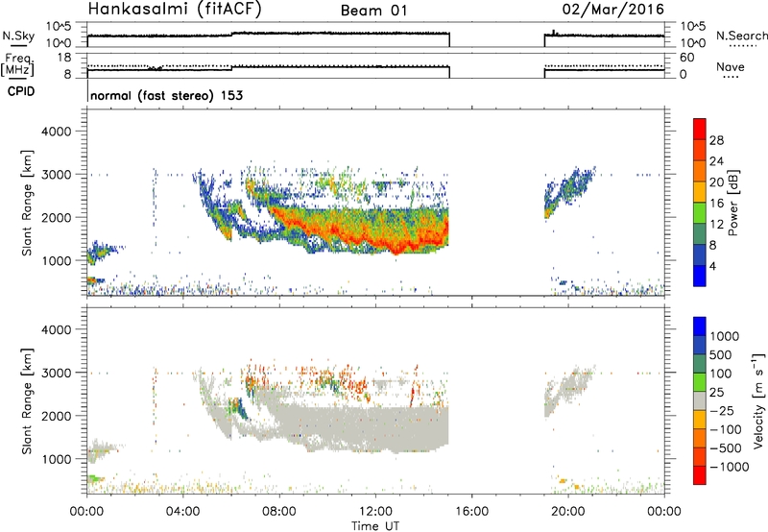Click the 16 tick on the power colorbar

coord(716,204)
